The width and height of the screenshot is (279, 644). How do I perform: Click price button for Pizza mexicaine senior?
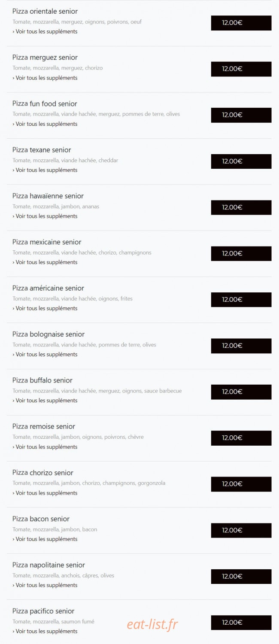tap(241, 254)
